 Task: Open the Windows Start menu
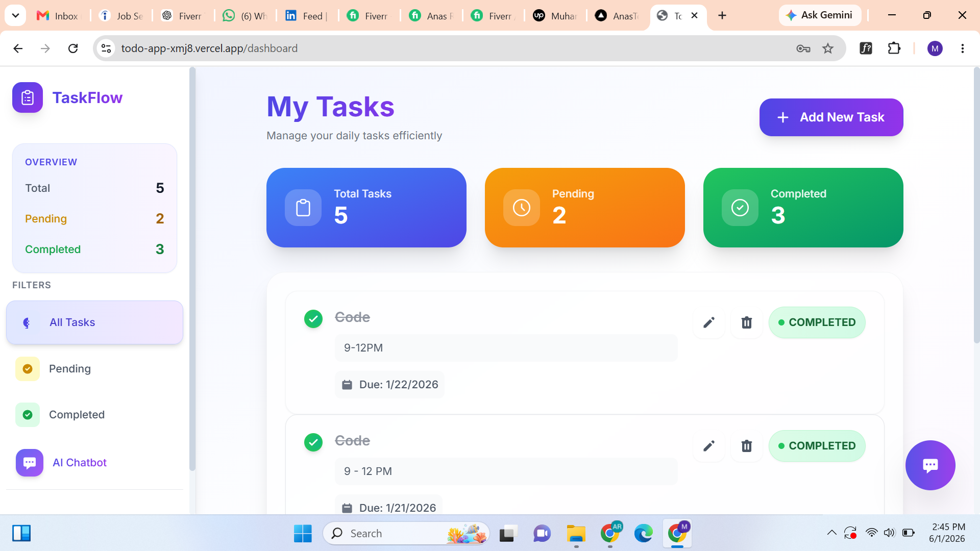303,533
